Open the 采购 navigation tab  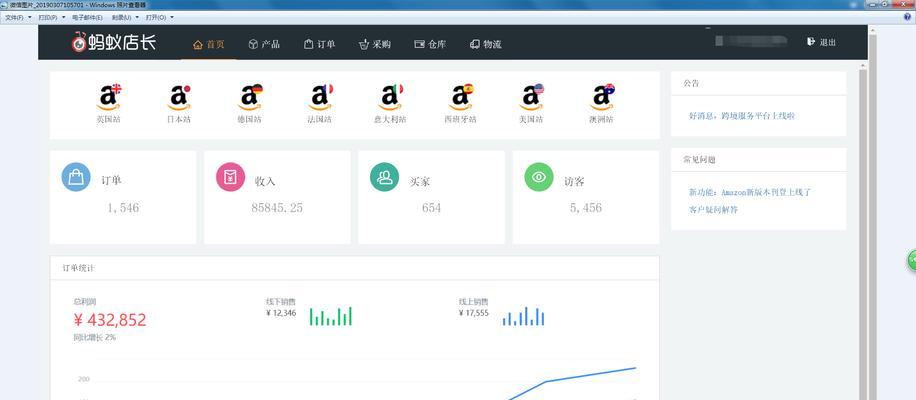[x=375, y=44]
